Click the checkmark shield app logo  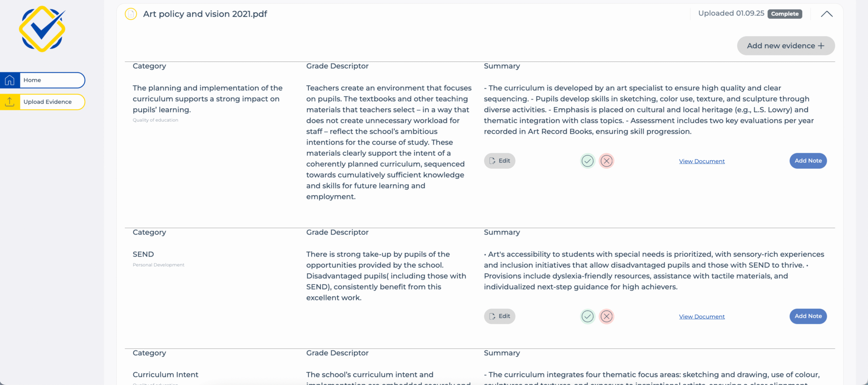pyautogui.click(x=42, y=29)
